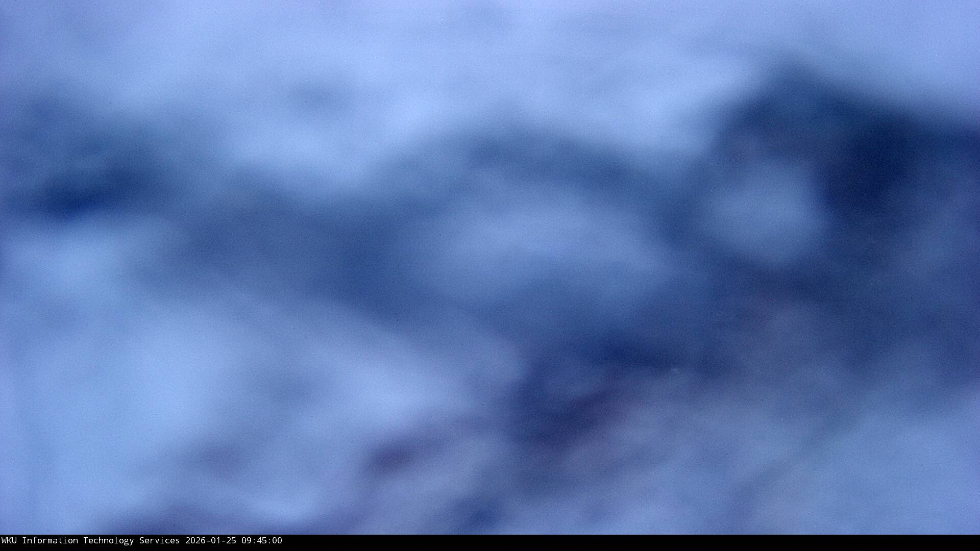
Task: Click the time '09:45:00' in the overlay
Action: (261, 540)
